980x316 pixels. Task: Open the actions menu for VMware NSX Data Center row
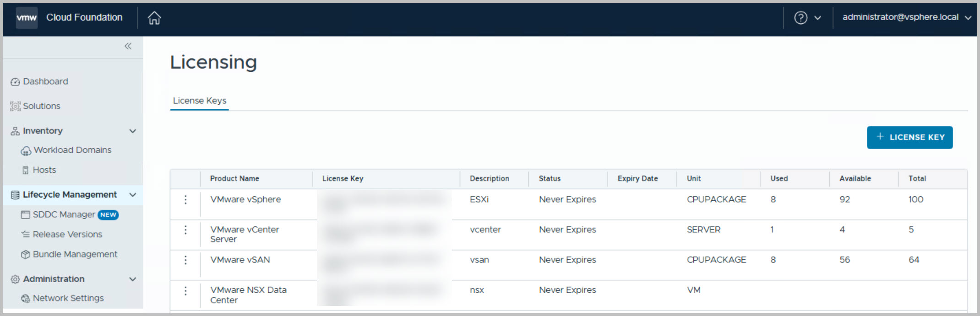point(185,291)
